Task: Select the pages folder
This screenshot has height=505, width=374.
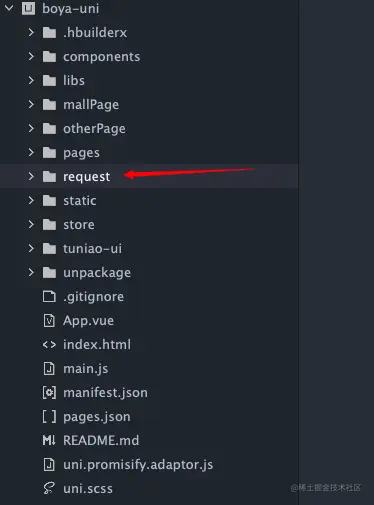Action: pos(149,152)
